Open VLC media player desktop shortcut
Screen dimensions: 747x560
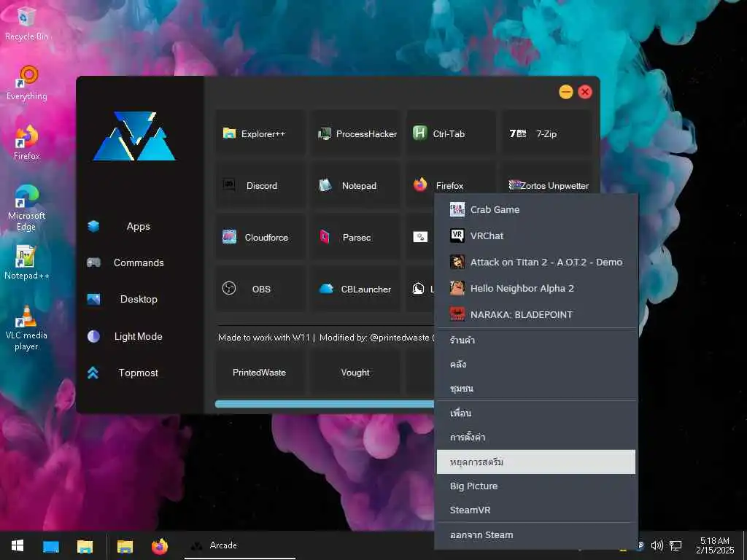(27, 329)
